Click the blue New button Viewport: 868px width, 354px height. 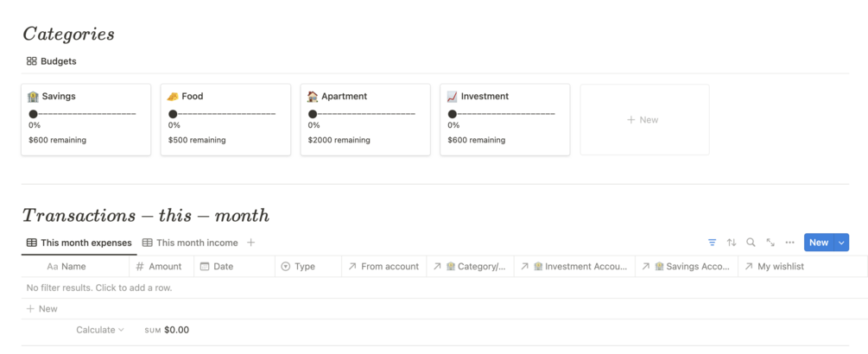point(818,243)
